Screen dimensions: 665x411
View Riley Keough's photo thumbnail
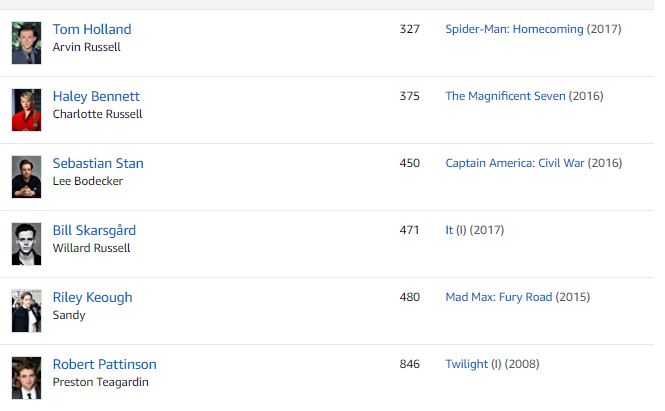26,311
